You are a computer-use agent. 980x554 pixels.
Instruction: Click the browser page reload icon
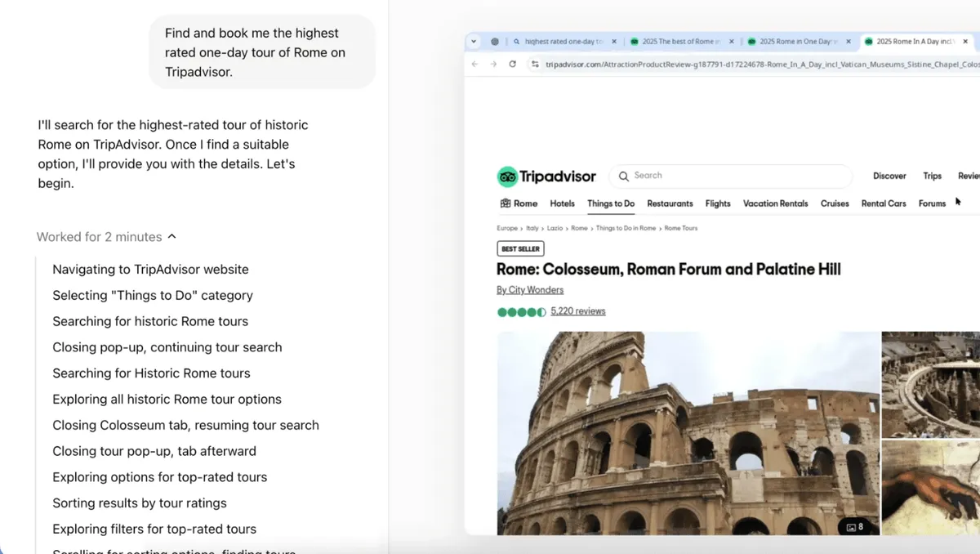[x=512, y=64]
